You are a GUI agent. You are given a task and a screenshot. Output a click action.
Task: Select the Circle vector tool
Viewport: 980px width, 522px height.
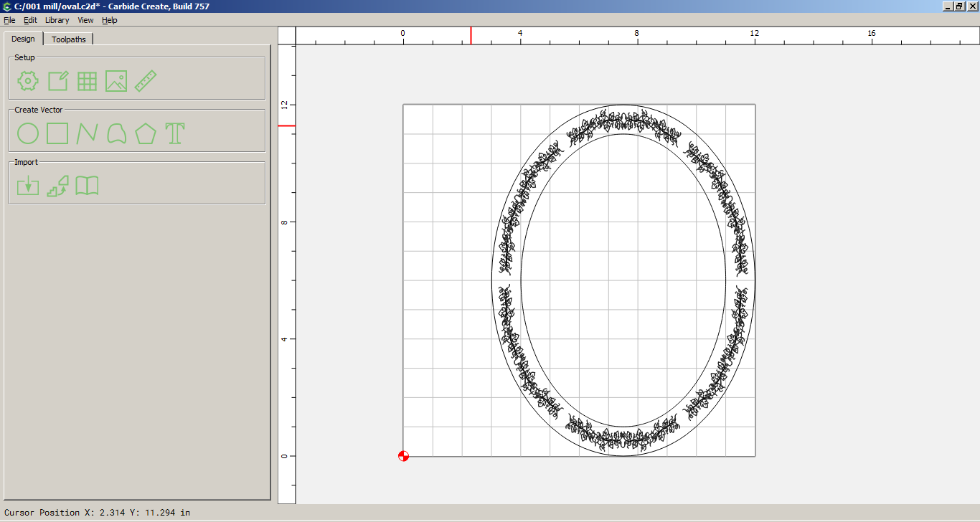(x=28, y=133)
